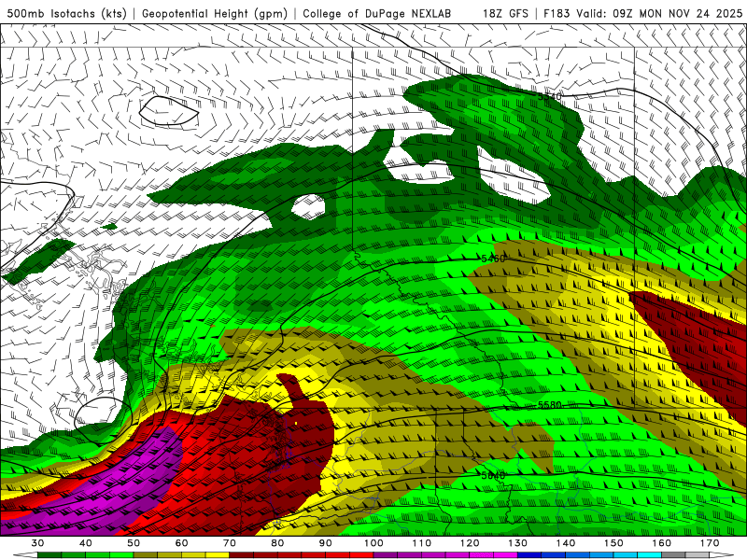Viewport: 747px width, 560px height.
Task: Click the "F183" forecast hour label
Action: point(557,13)
